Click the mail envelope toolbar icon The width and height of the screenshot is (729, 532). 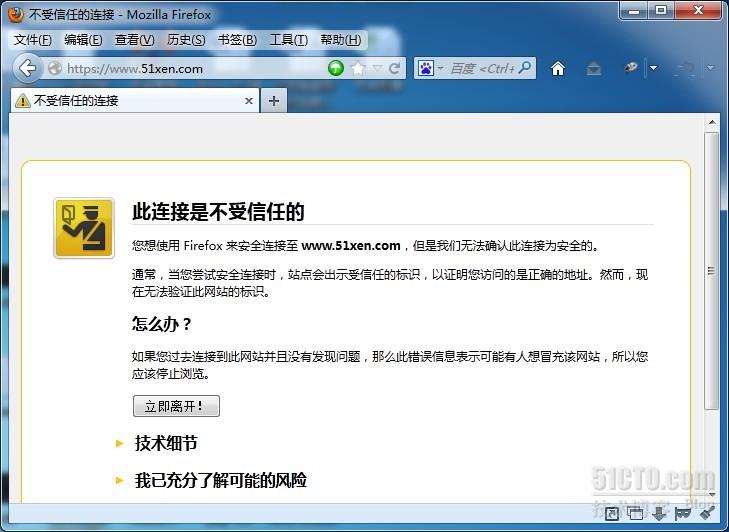tap(594, 69)
